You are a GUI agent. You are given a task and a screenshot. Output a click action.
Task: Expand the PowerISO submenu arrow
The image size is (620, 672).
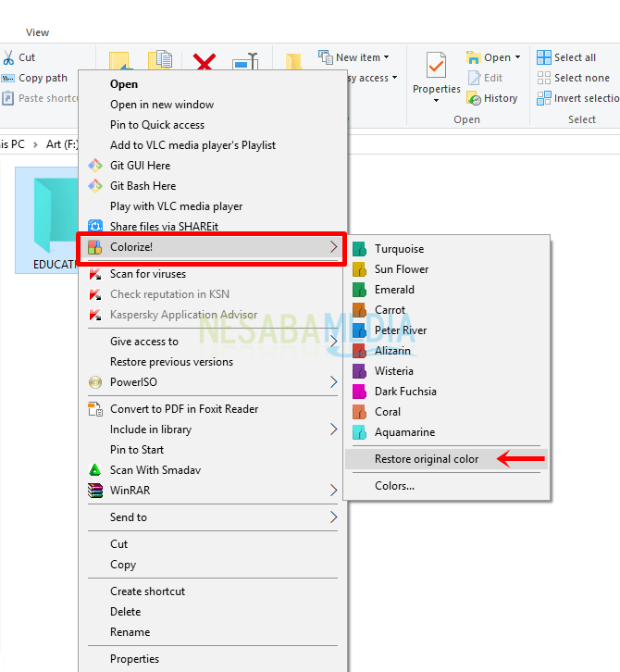tap(334, 382)
